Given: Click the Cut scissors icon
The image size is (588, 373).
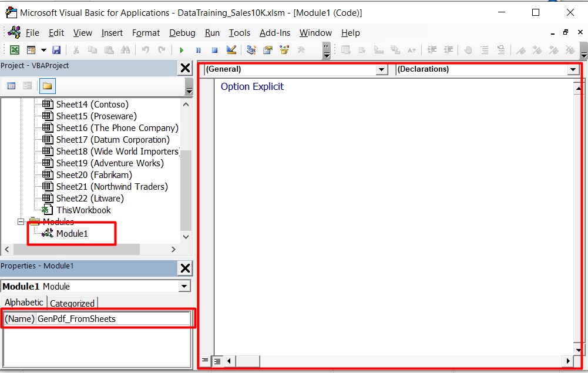Looking at the screenshot, I should click(x=76, y=50).
